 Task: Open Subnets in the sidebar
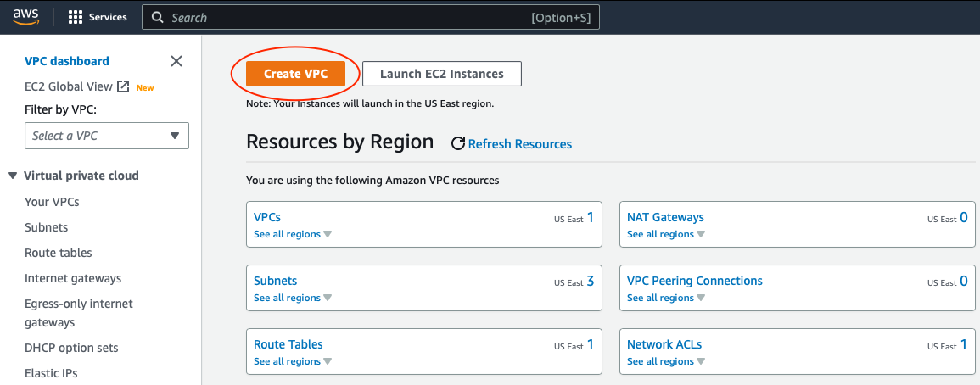(x=47, y=227)
